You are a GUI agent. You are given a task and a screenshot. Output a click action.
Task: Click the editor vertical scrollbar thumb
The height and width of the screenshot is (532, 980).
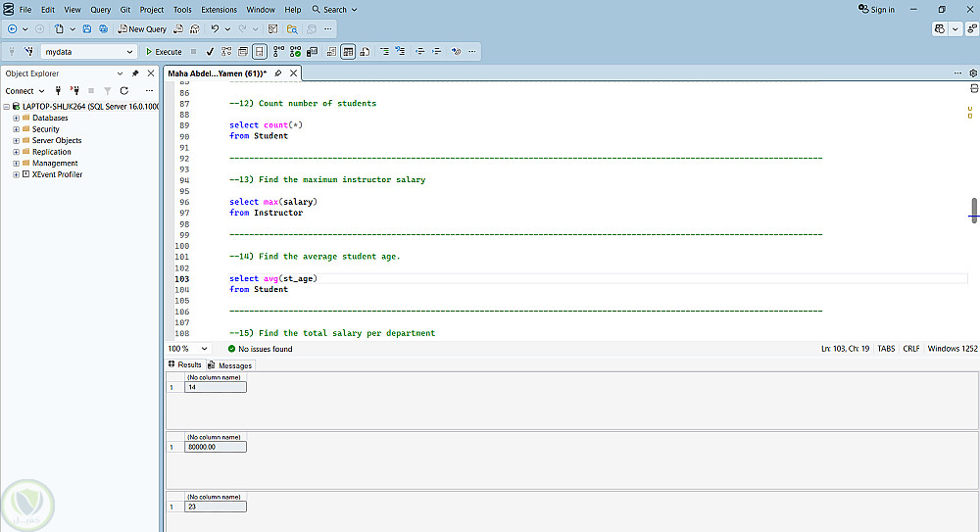(x=974, y=211)
